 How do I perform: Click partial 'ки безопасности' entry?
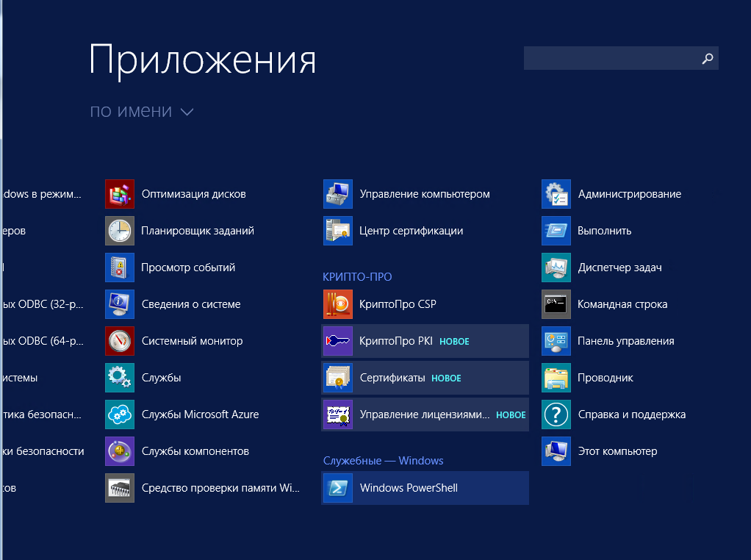pos(43,451)
